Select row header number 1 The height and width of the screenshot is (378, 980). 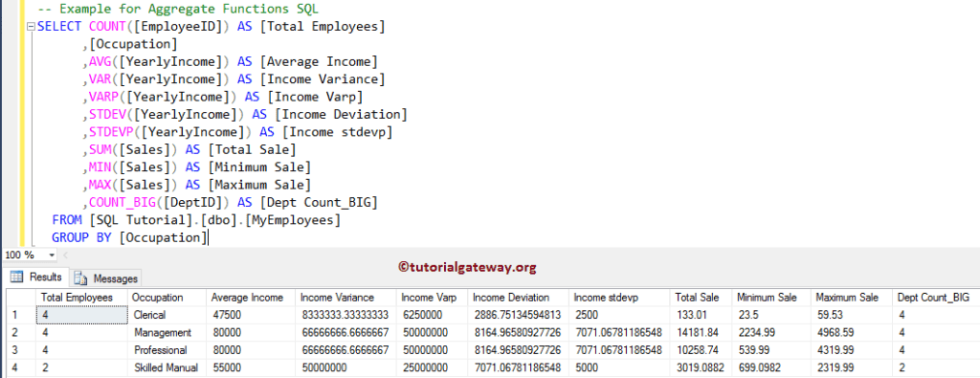(x=21, y=315)
